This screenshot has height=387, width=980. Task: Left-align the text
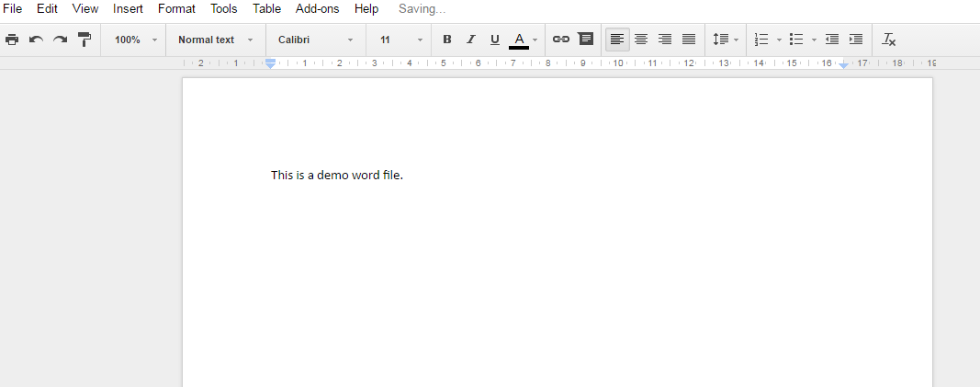click(x=617, y=40)
